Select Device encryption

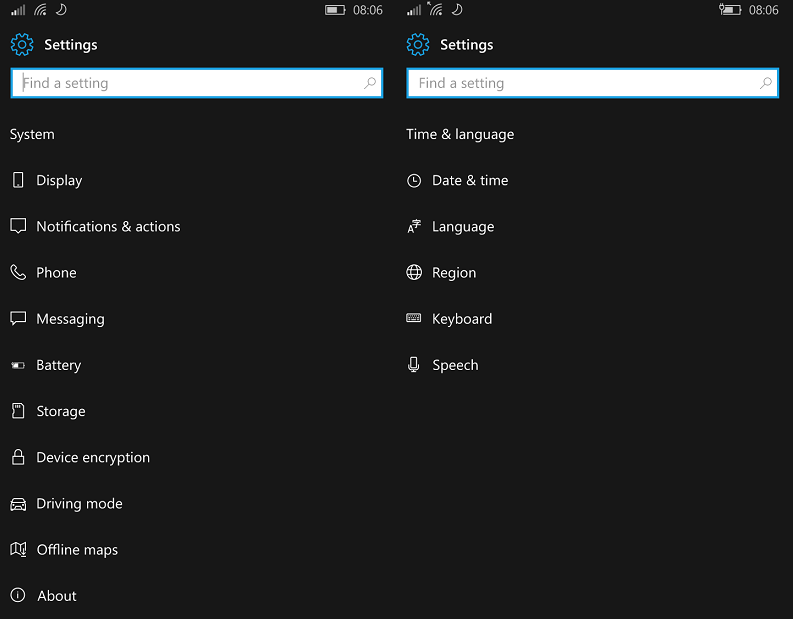click(x=93, y=458)
